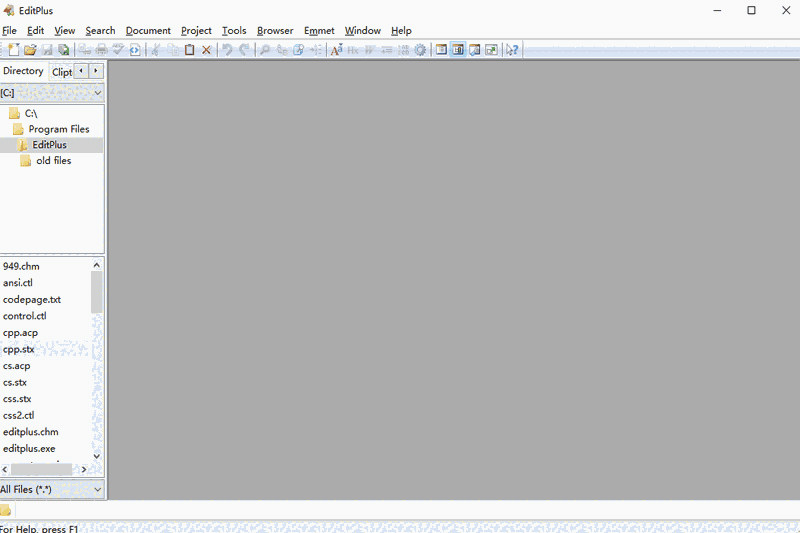Toggle the Word Wrap 'W' icon
The width and height of the screenshot is (800, 533).
(370, 50)
